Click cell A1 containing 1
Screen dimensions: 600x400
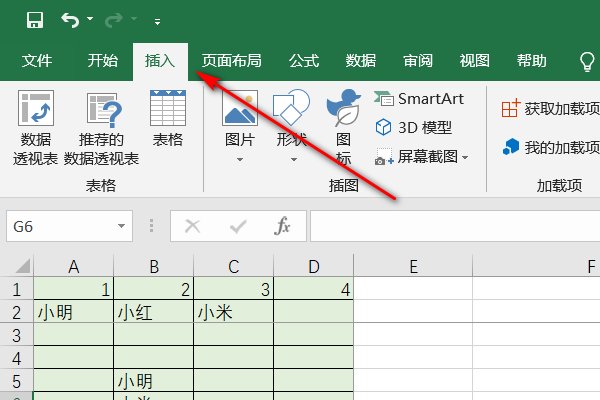[74, 289]
